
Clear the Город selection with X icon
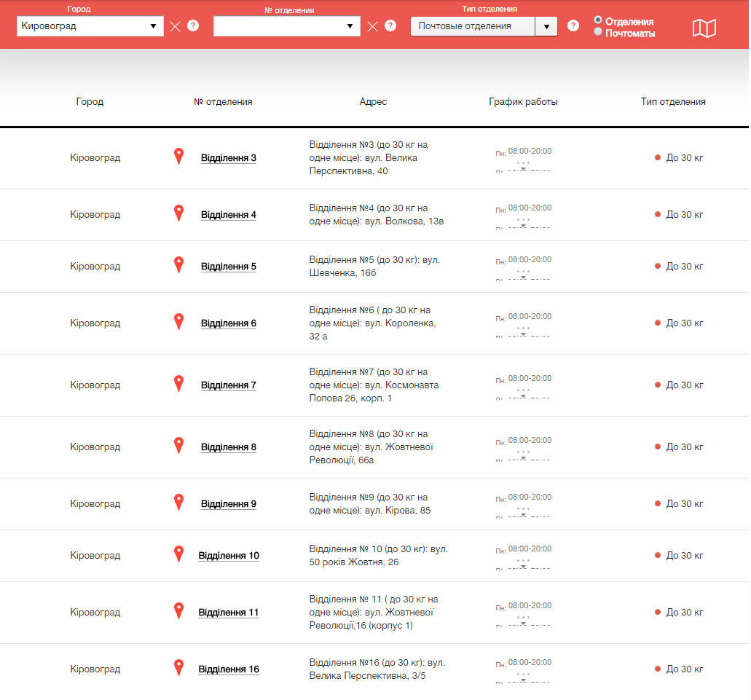click(x=175, y=26)
